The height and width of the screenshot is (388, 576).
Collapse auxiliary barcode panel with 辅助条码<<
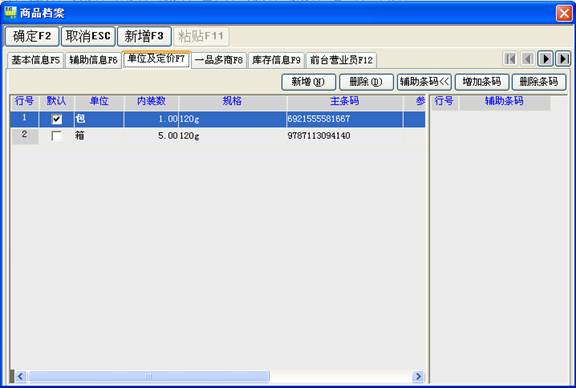(424, 82)
